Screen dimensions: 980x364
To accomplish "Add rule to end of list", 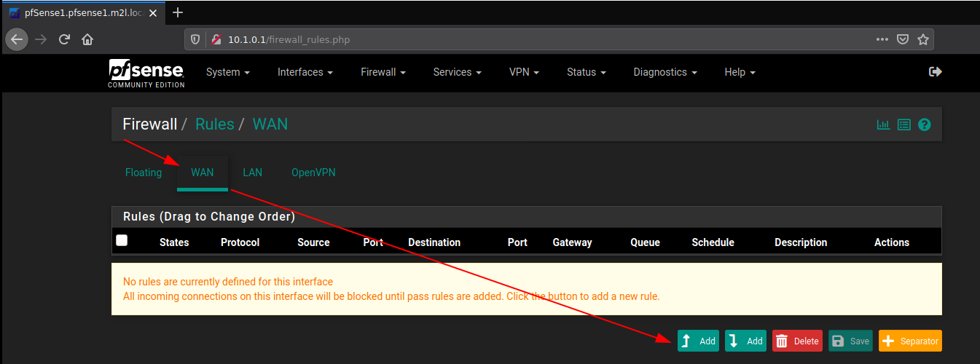I will pyautogui.click(x=745, y=341).
